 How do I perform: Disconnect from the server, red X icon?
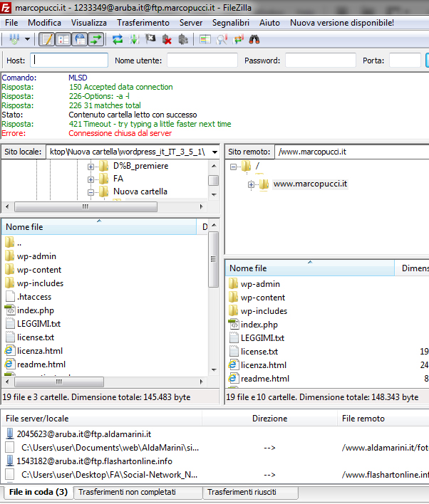[167, 40]
